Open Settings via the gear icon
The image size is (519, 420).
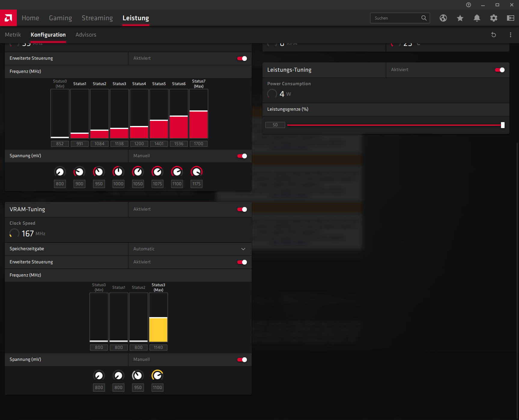tap(493, 18)
